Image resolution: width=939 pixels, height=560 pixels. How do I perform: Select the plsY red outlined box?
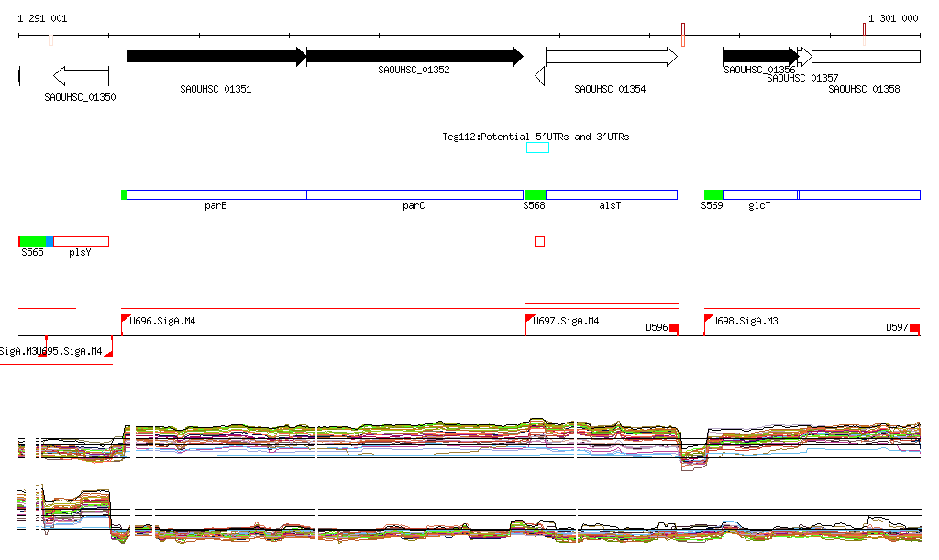pos(82,241)
